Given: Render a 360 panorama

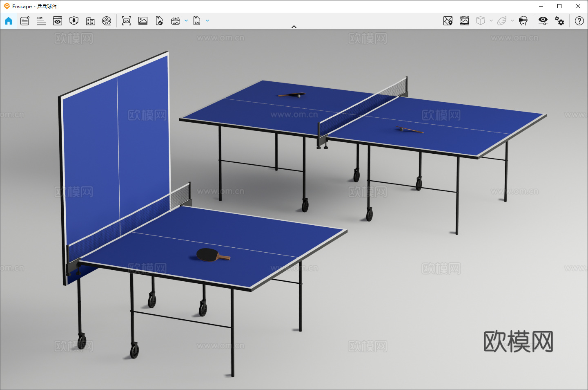Looking at the screenshot, I should coord(176,21).
